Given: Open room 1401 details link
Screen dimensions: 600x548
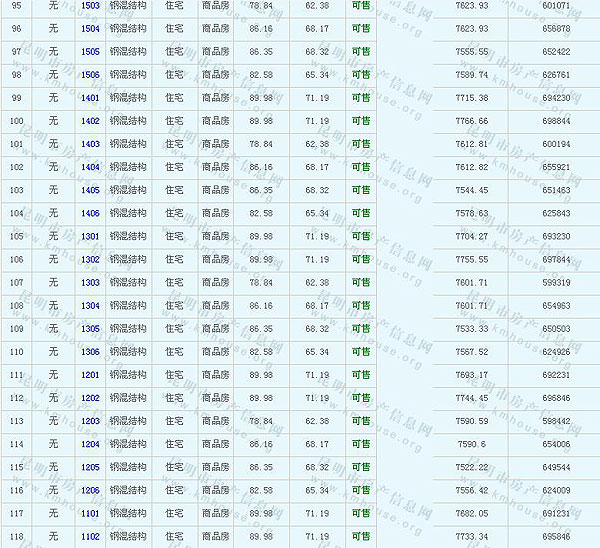Looking at the screenshot, I should tap(90, 98).
